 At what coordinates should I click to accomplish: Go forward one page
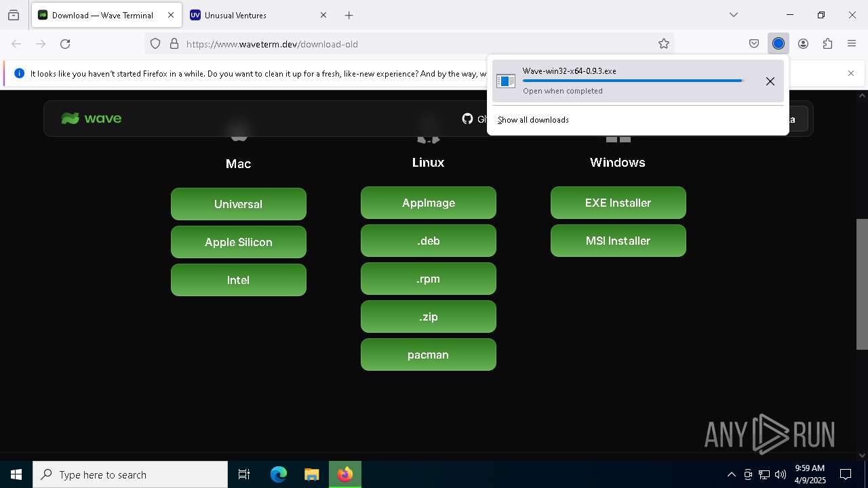(41, 44)
